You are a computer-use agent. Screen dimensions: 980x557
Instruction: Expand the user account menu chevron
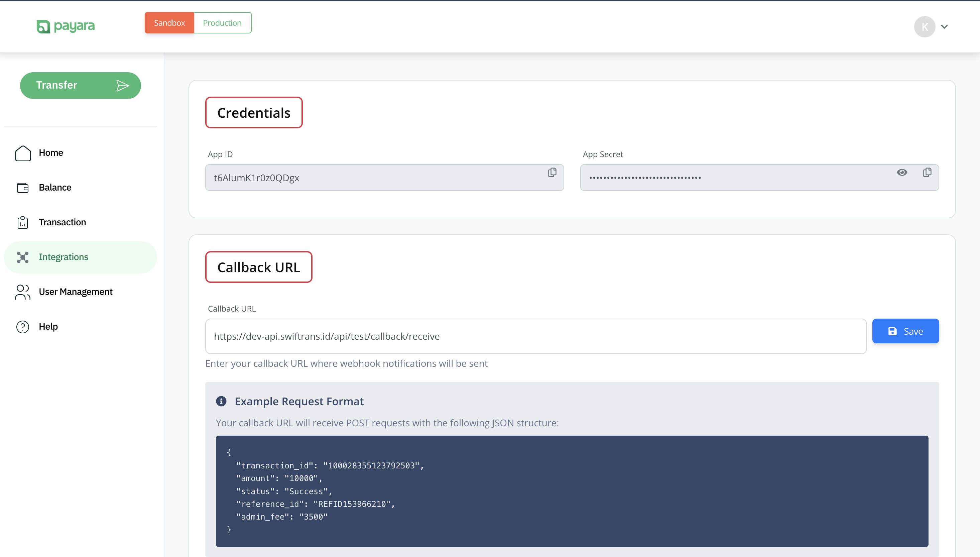coord(945,26)
